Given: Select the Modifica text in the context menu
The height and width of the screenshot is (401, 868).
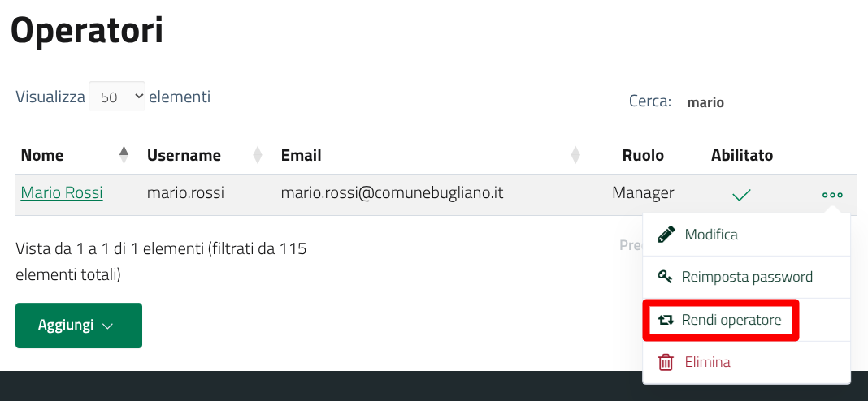Looking at the screenshot, I should point(711,235).
